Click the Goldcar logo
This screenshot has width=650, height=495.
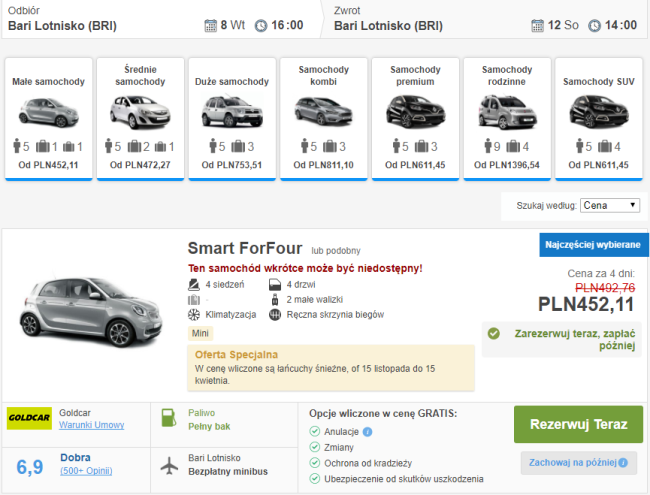pyautogui.click(x=29, y=418)
